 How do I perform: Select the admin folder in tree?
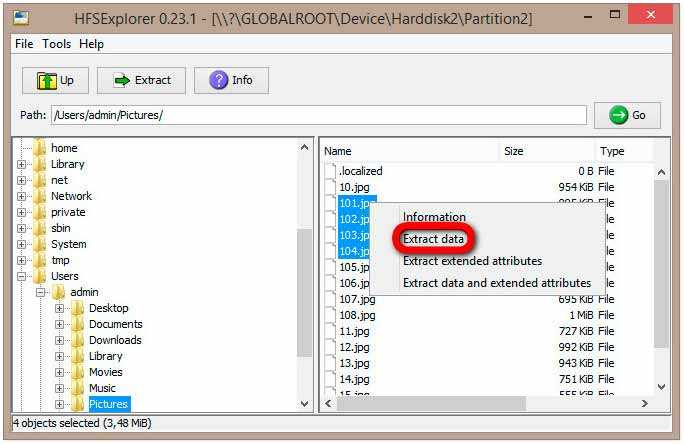coord(84,292)
